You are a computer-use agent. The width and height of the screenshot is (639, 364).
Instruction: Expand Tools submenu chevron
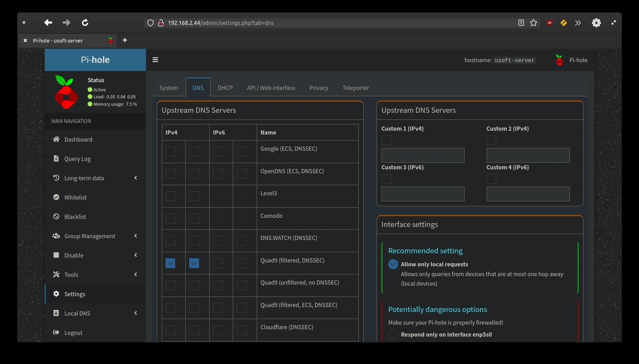136,274
